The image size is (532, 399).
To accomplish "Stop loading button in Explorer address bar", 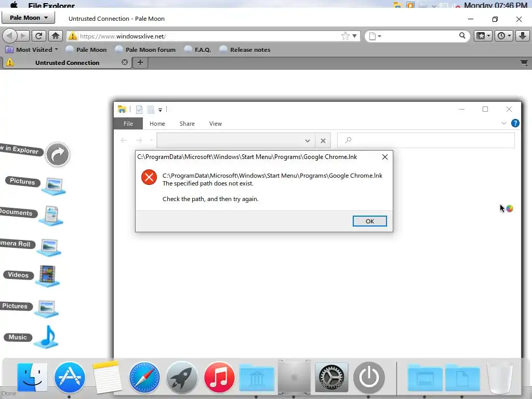I will 323,140.
